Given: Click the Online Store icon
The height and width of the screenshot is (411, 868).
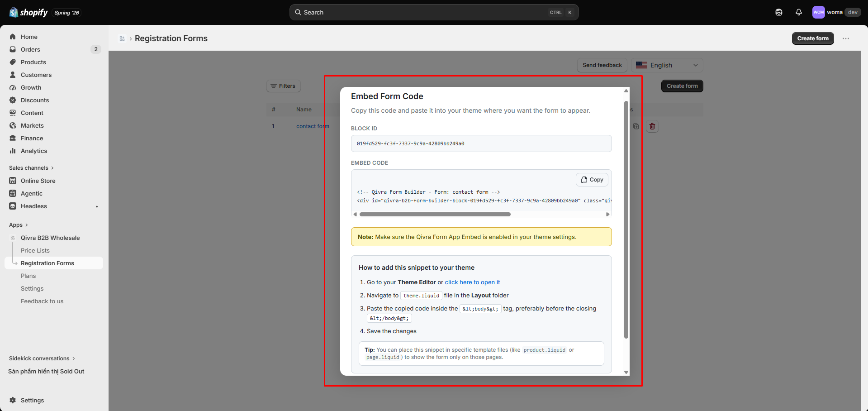Looking at the screenshot, I should 13,181.
